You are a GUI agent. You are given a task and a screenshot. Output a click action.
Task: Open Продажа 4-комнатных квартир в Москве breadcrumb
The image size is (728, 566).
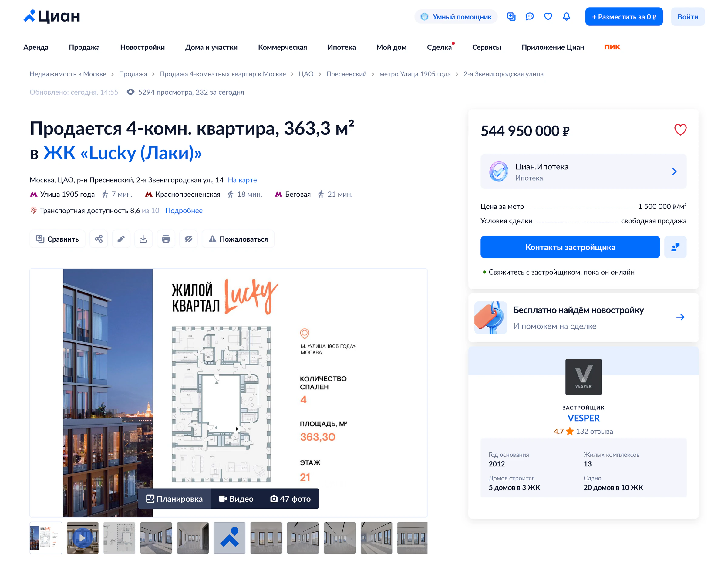pos(223,74)
